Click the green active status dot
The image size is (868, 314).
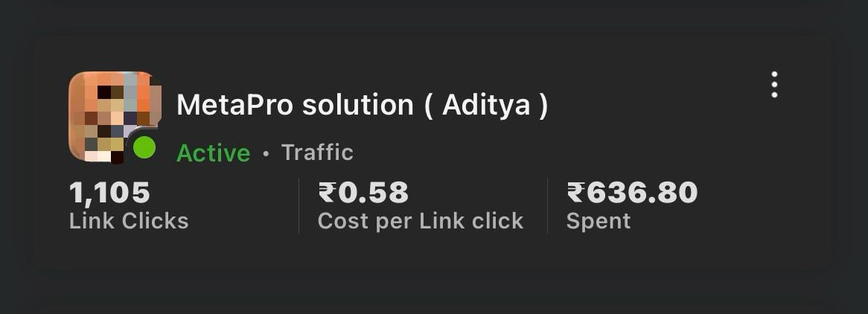tap(144, 148)
